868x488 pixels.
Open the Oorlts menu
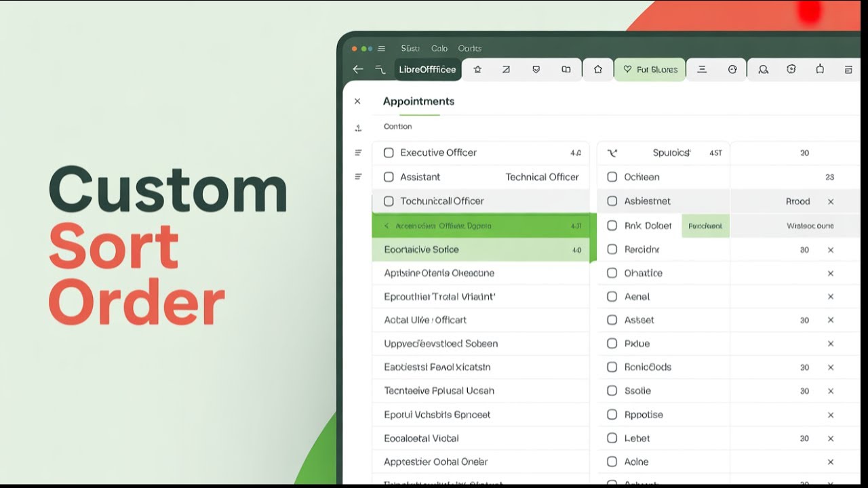pyautogui.click(x=470, y=48)
